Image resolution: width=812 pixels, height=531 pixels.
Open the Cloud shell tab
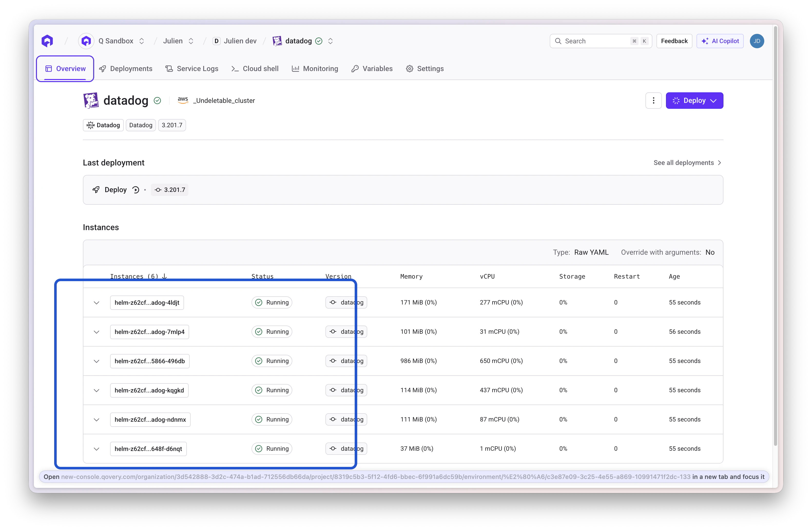255,68
